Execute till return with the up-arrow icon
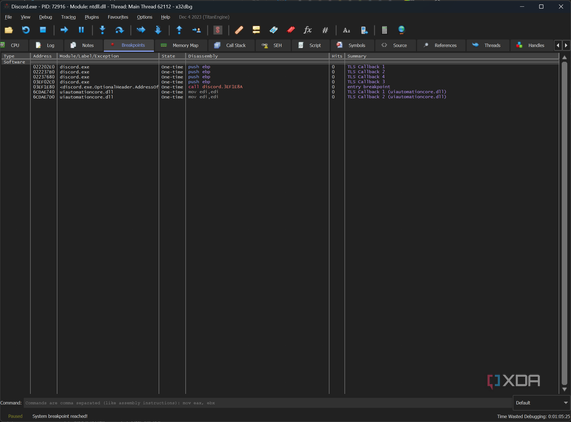 (179, 30)
